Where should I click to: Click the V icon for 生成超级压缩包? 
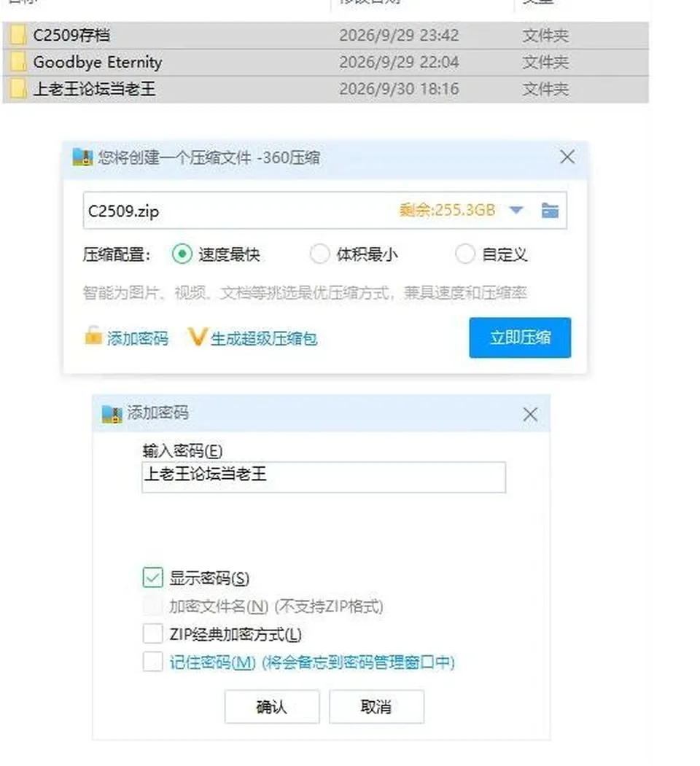click(x=198, y=337)
